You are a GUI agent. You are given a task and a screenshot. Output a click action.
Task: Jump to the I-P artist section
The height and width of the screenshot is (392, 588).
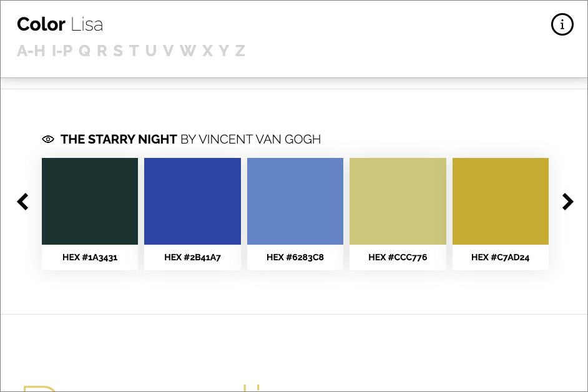(62, 51)
